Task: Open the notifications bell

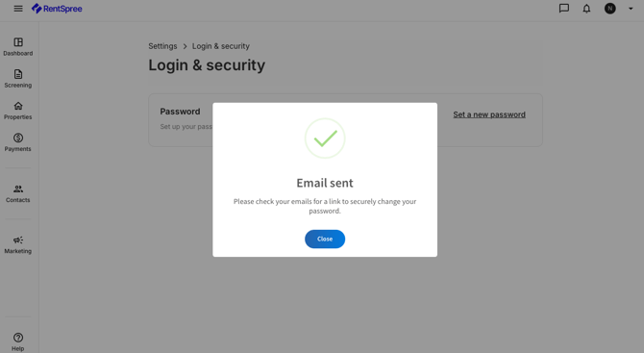Action: tap(586, 9)
